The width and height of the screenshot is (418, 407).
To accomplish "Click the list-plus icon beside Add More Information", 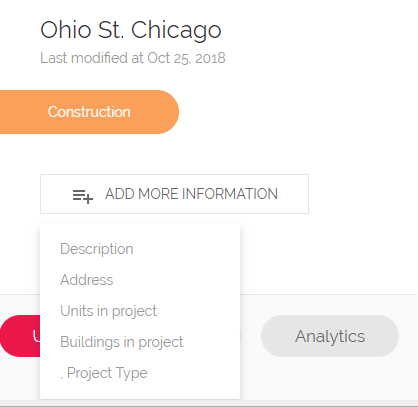I will click(83, 196).
